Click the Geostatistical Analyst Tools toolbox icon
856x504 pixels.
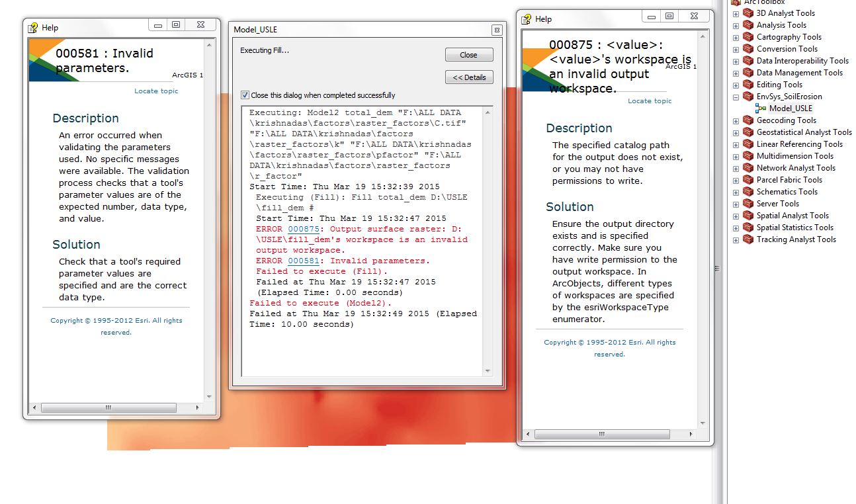click(748, 132)
